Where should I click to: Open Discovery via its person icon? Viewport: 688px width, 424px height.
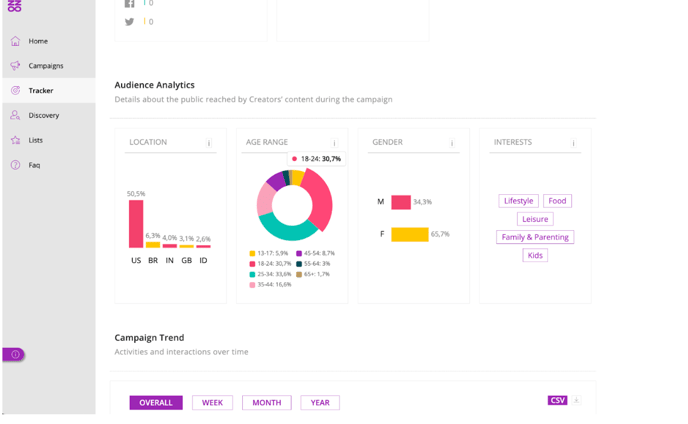(15, 116)
